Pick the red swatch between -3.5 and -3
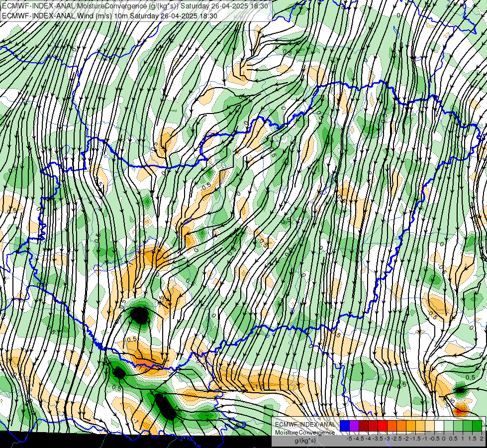 pos(383,426)
